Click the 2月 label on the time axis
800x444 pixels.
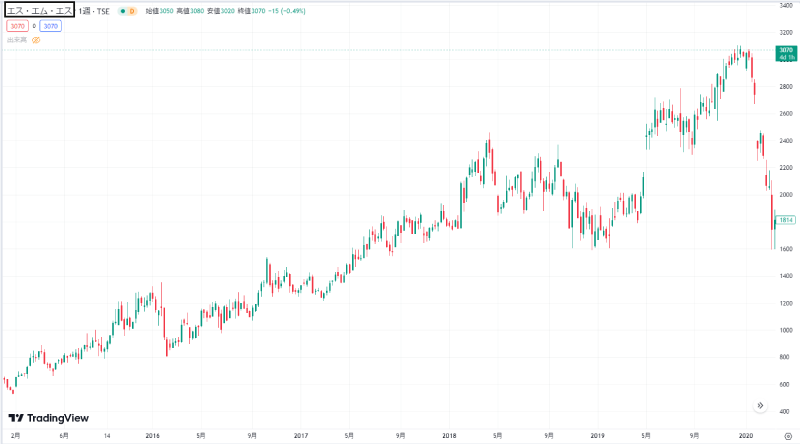point(15,436)
